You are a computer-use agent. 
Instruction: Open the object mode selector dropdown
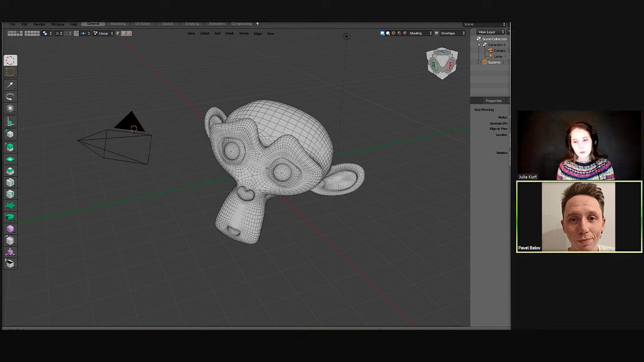tap(48, 33)
